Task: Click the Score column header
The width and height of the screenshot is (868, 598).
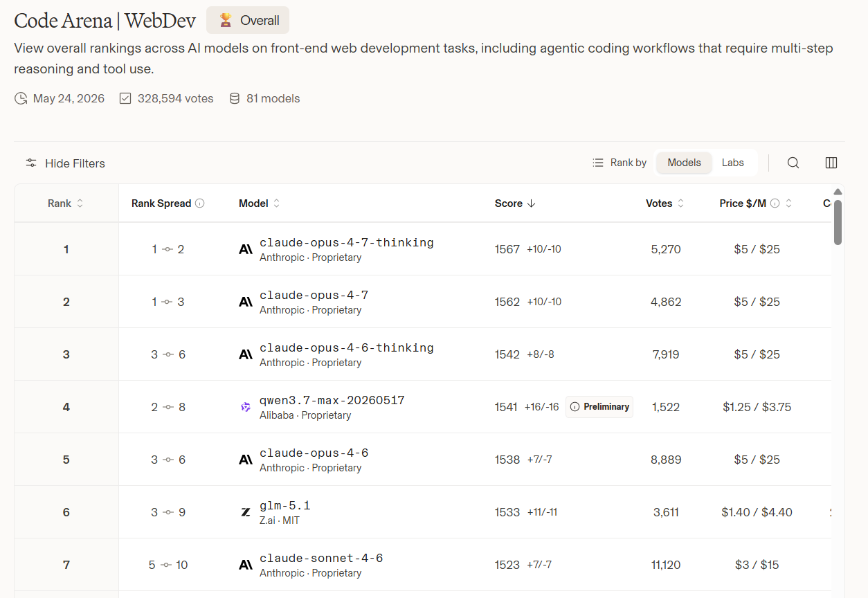Action: [x=515, y=203]
